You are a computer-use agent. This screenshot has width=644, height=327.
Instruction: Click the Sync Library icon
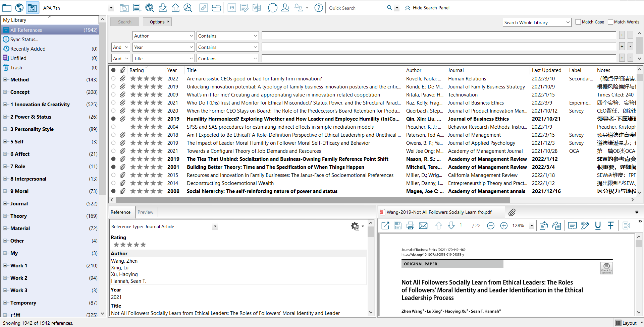273,8
